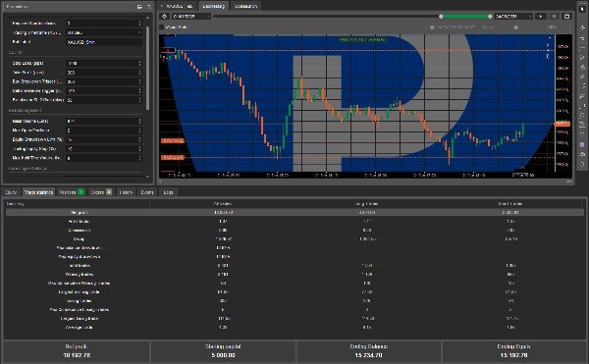This screenshot has height=364, width=589.
Task: Open the Equity tab
Action: click(11, 192)
